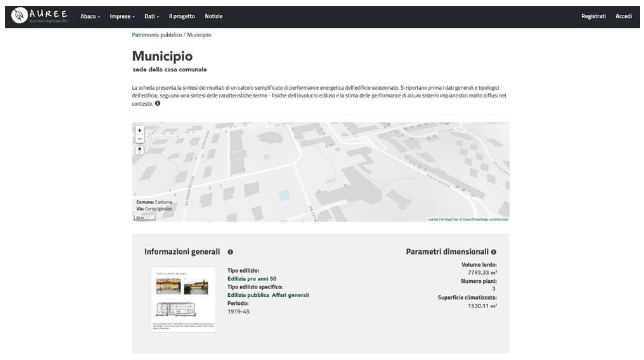Select the Il progetto menu item

tap(182, 16)
